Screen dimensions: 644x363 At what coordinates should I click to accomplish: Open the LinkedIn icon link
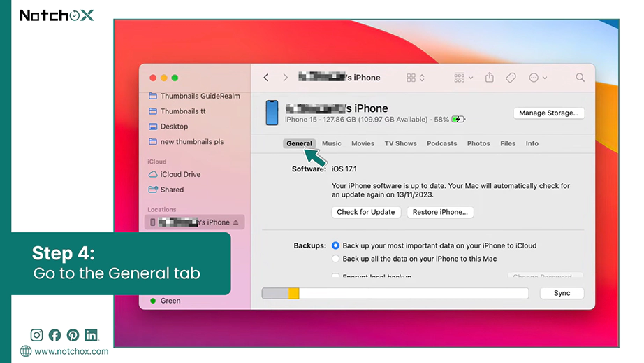click(x=92, y=335)
